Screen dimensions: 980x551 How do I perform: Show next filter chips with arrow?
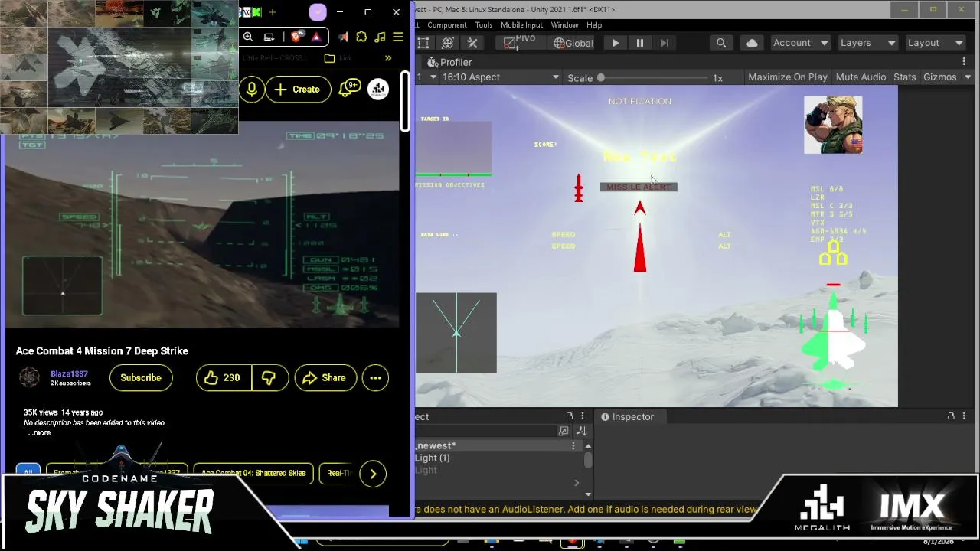click(x=373, y=474)
